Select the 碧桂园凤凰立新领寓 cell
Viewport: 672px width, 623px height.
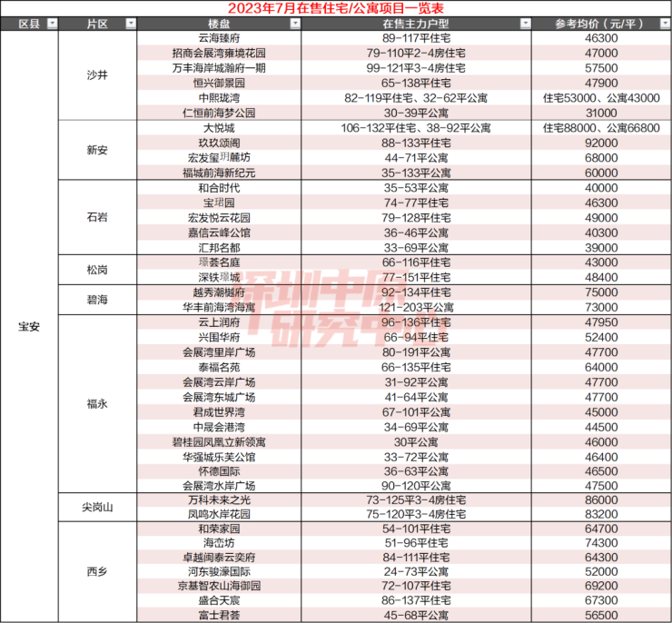pos(219,441)
